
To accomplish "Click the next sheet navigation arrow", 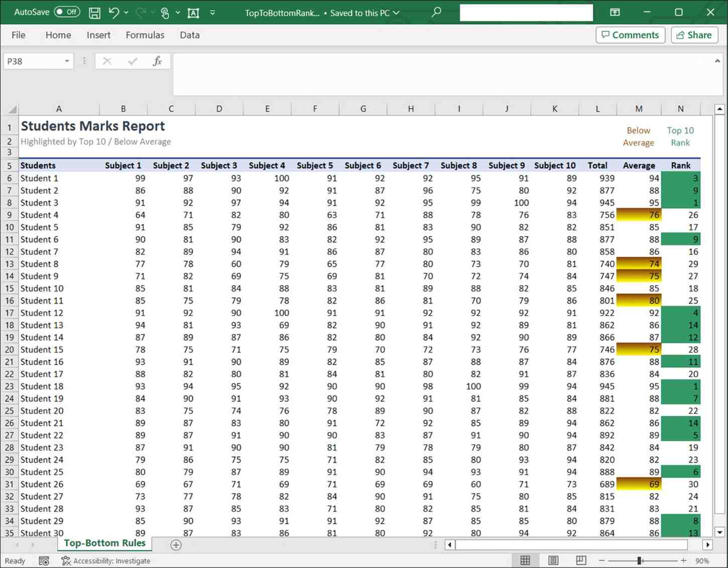I will [33, 545].
